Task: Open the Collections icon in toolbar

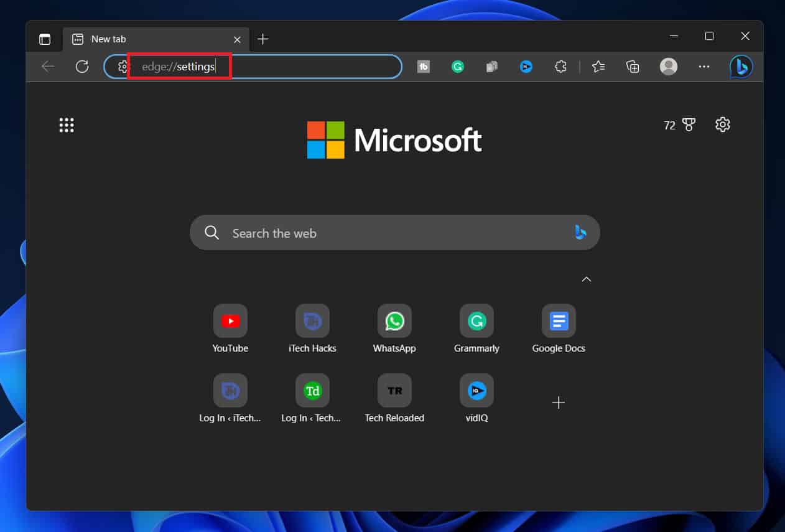Action: [x=633, y=67]
